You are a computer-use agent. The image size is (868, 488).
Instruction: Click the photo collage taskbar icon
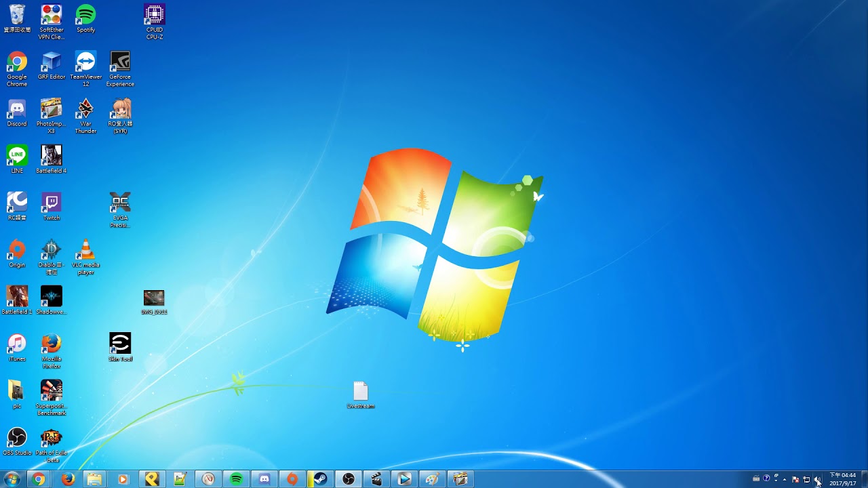[461, 479]
